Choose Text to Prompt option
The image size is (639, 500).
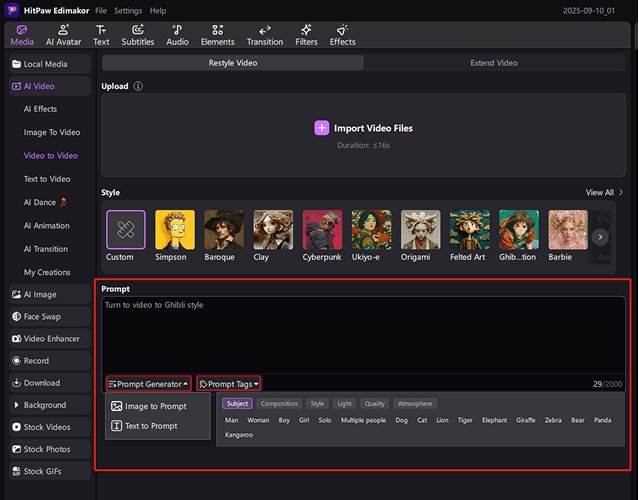(144, 426)
